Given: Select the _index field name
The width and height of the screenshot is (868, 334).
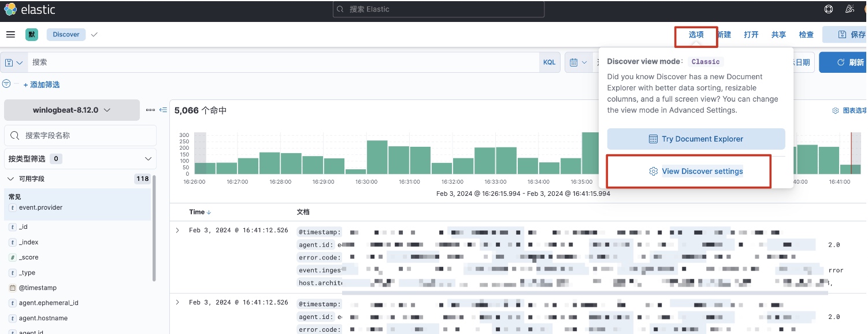Looking at the screenshot, I should pyautogui.click(x=29, y=242).
